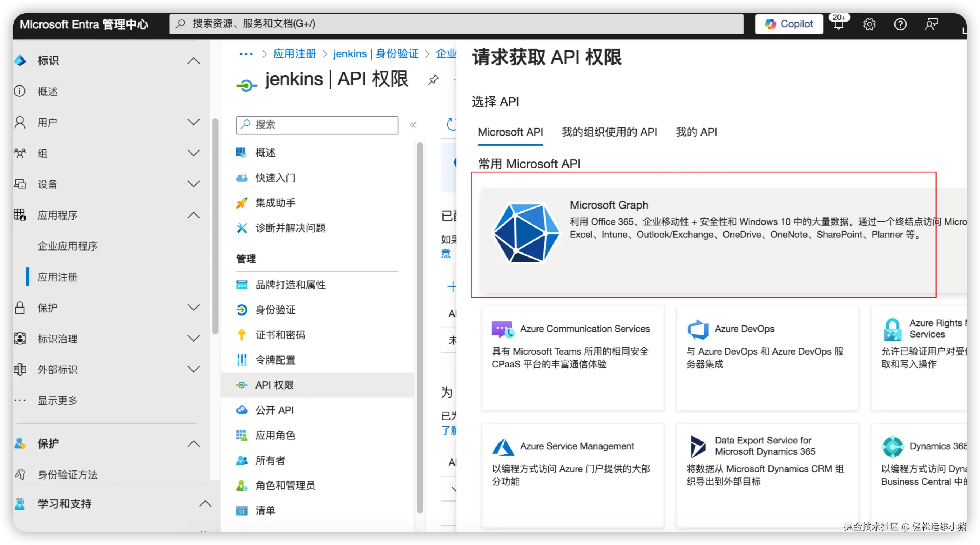Collapse the resource menu with double chevron
The height and width of the screenshot is (545, 980).
pyautogui.click(x=413, y=125)
